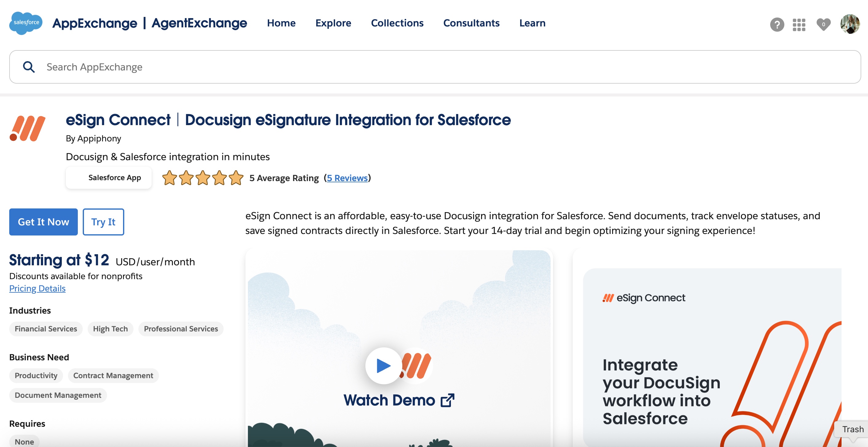
Task: Click the eSign Connect app logo
Action: 28,128
